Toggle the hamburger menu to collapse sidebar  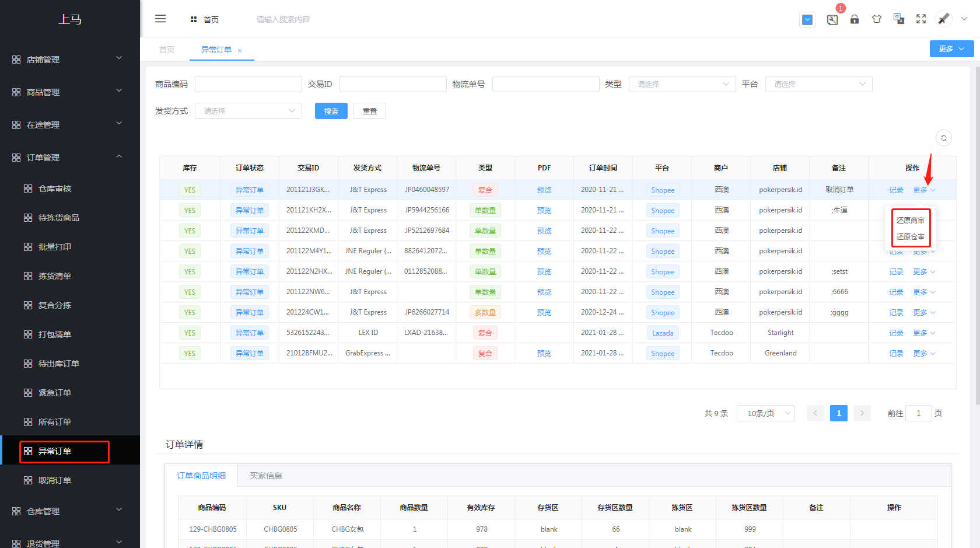(x=160, y=19)
